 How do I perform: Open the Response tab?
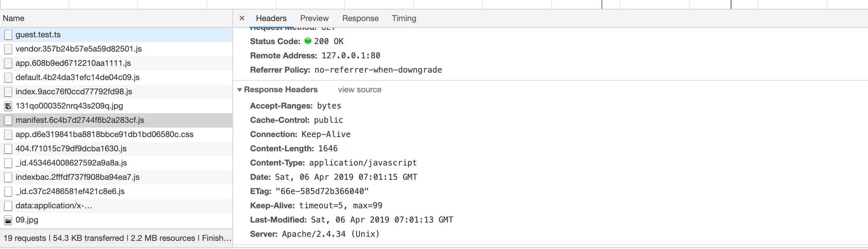tap(360, 18)
